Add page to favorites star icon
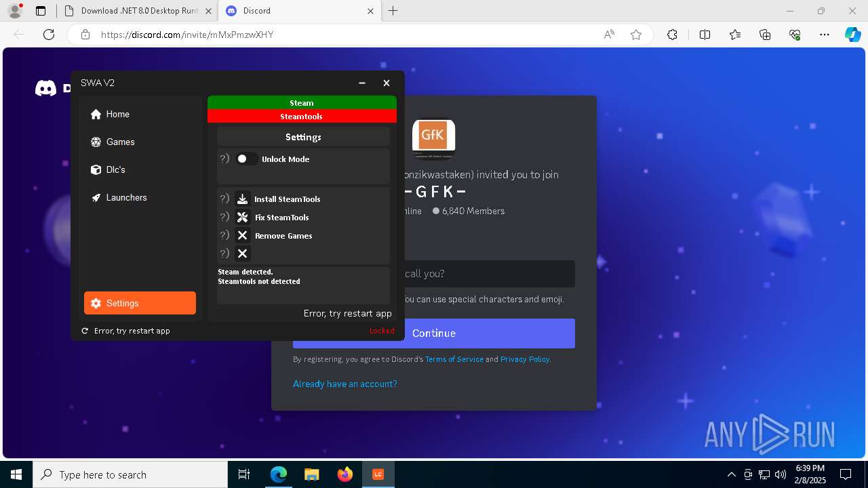 tap(636, 35)
